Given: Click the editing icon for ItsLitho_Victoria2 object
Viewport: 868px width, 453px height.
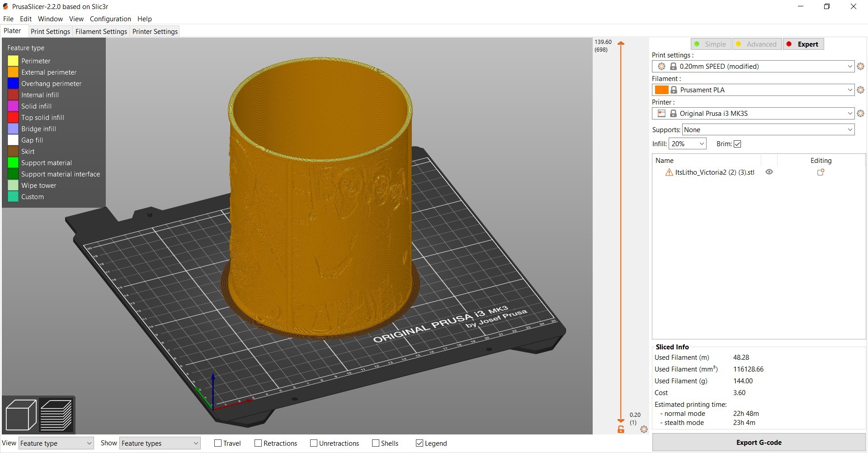Looking at the screenshot, I should (821, 172).
